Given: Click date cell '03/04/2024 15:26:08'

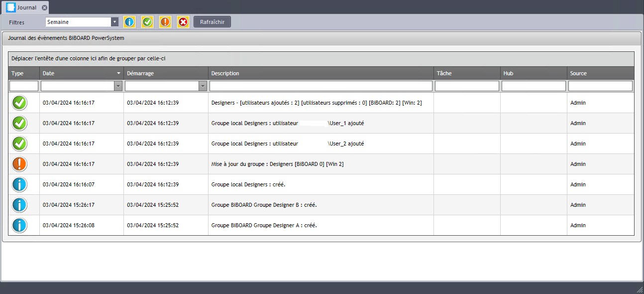Looking at the screenshot, I should click(x=69, y=225).
